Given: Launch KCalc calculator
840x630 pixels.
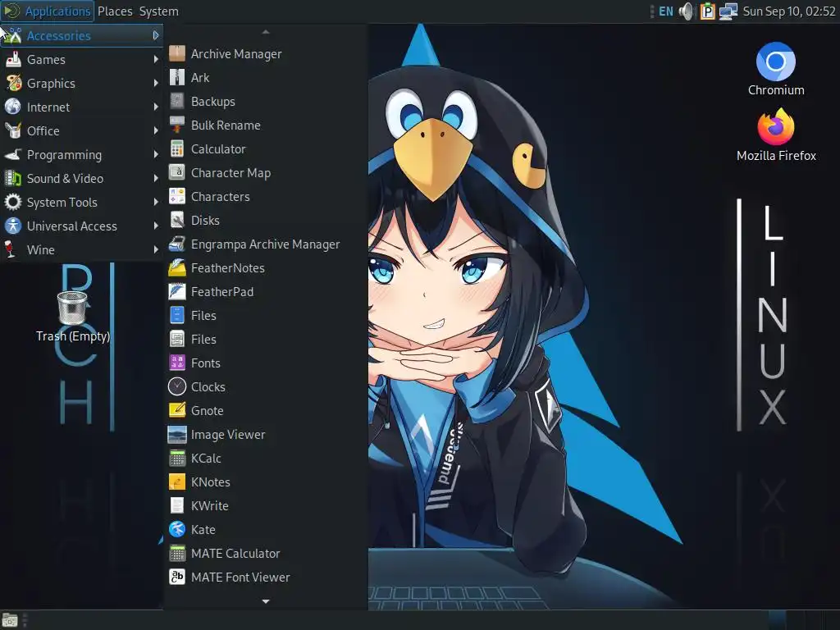Looking at the screenshot, I should click(266, 458).
